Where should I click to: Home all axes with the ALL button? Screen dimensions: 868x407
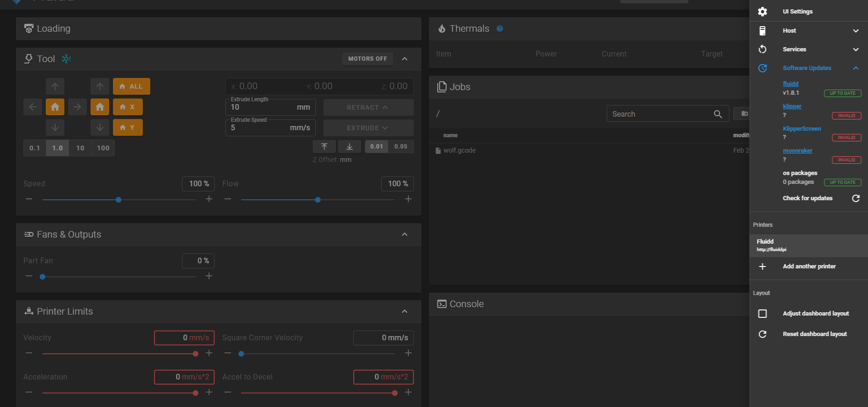tap(131, 86)
